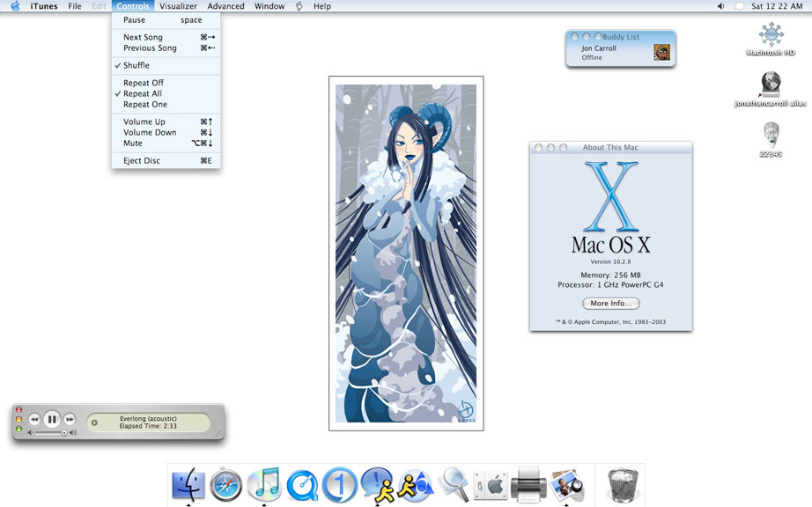Open iTunes icon in the Dock
This screenshot has height=507, width=812.
click(264, 484)
